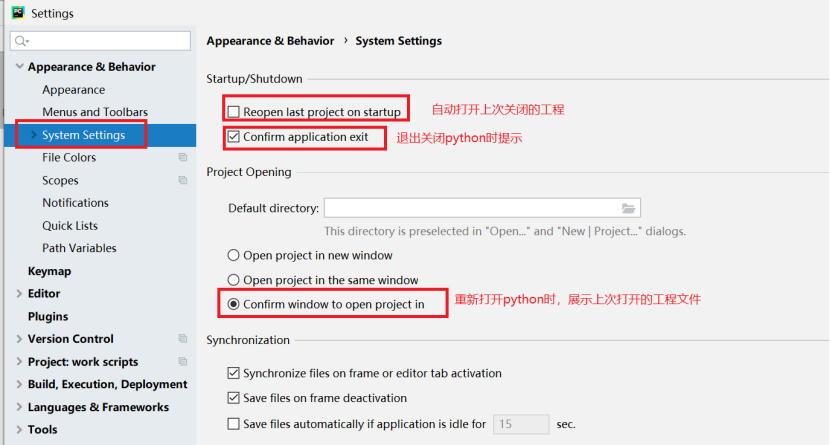This screenshot has height=445, width=830.
Task: Open the Scopes settings page
Action: tap(60, 180)
